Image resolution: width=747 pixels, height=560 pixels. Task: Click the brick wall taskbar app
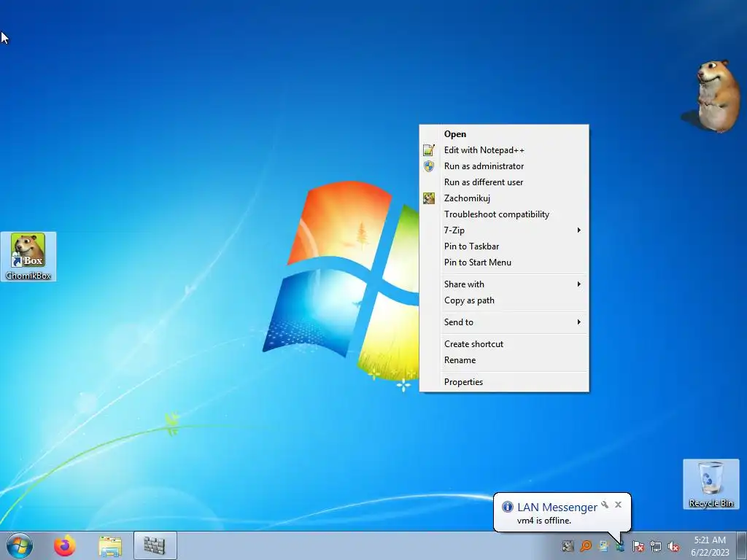click(155, 545)
